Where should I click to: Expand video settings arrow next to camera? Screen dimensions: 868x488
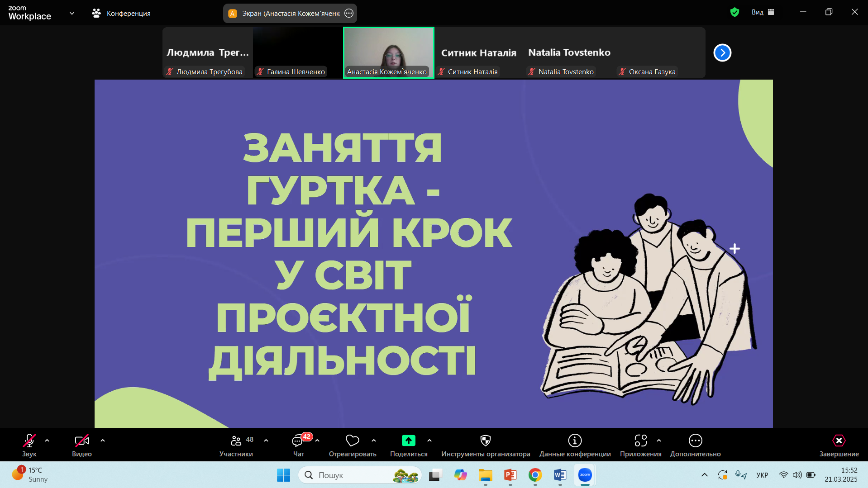[103, 441]
